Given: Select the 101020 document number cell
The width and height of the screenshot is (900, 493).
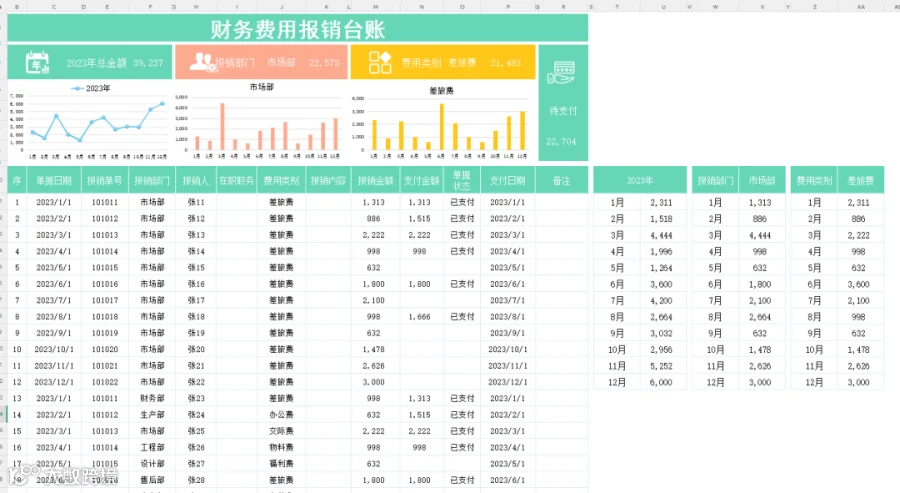Looking at the screenshot, I should [x=104, y=349].
